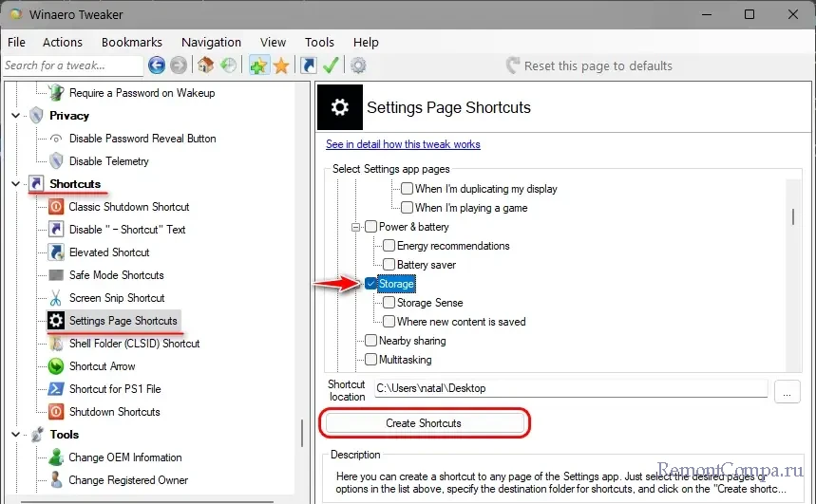The width and height of the screenshot is (816, 504).
Task: Collapse the Power & battery node
Action: pyautogui.click(x=356, y=227)
